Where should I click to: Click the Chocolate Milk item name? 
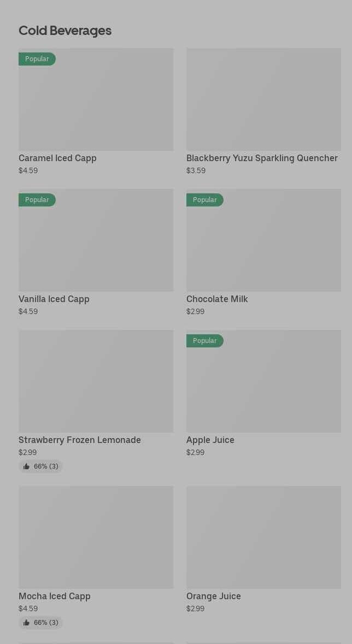pyautogui.click(x=217, y=299)
